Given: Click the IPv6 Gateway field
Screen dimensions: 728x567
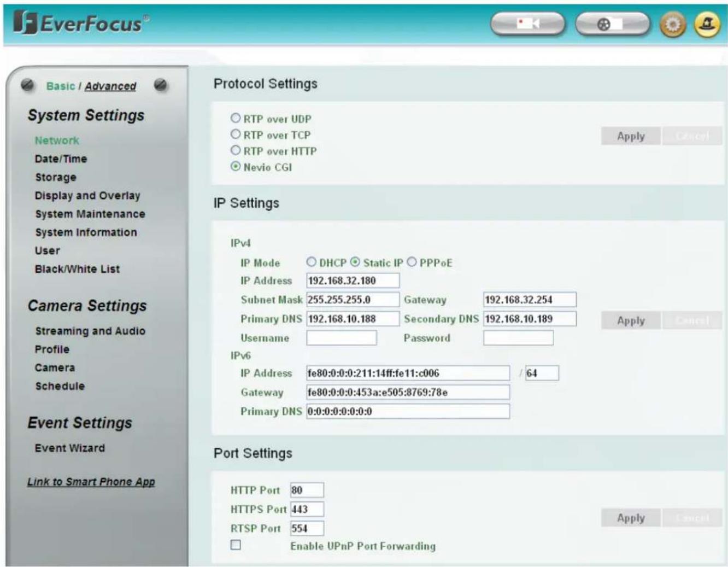Looking at the screenshot, I should (x=408, y=392).
